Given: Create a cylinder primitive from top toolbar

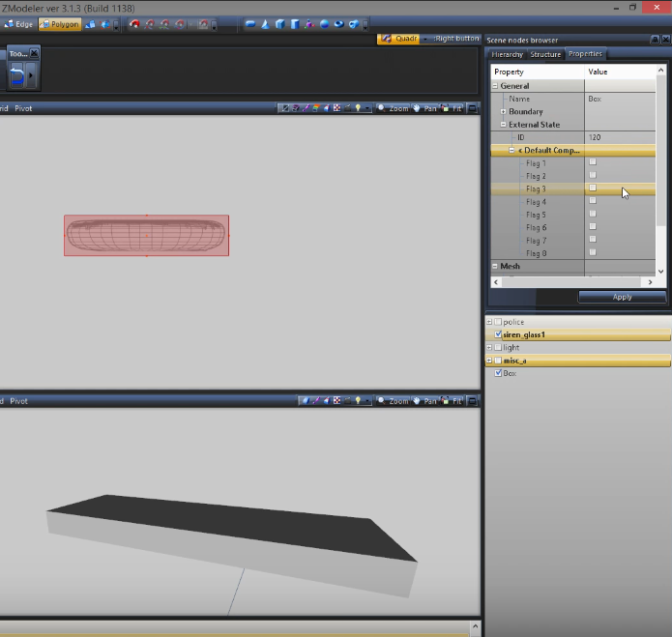Looking at the screenshot, I should point(295,24).
